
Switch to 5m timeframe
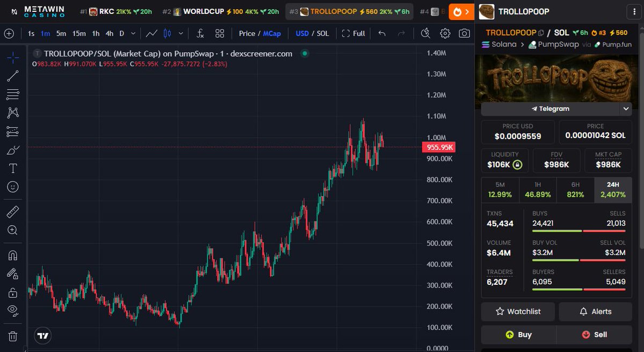tap(61, 33)
